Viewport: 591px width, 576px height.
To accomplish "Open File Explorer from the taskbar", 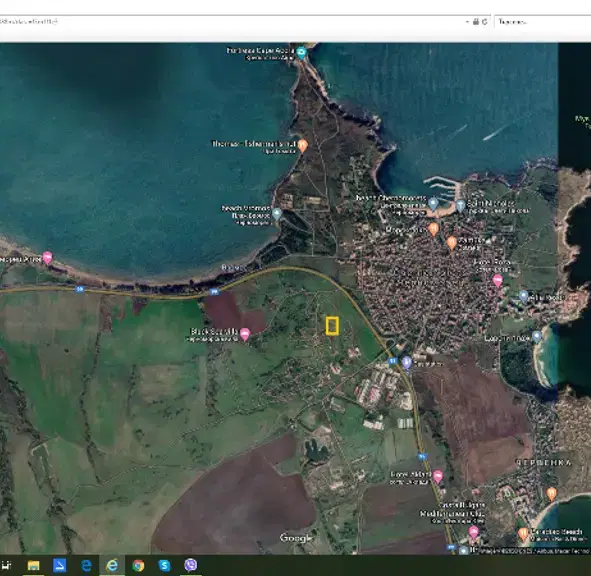I will pyautogui.click(x=34, y=565).
